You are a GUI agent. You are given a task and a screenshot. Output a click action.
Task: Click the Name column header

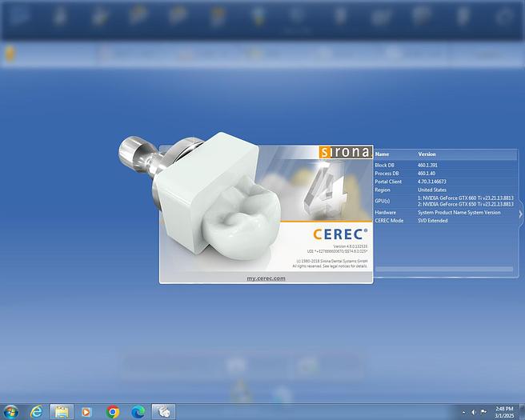coord(382,154)
